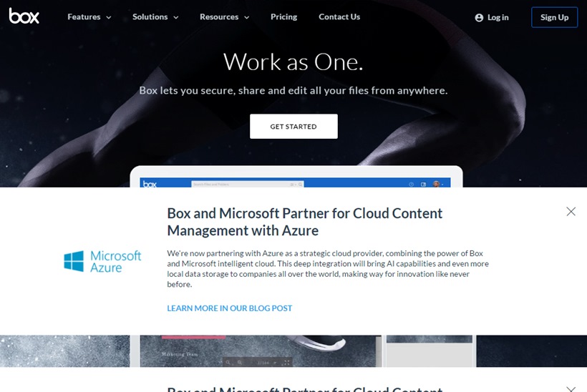587x392 pixels.
Task: Open the Solutions menu
Action: 150,17
